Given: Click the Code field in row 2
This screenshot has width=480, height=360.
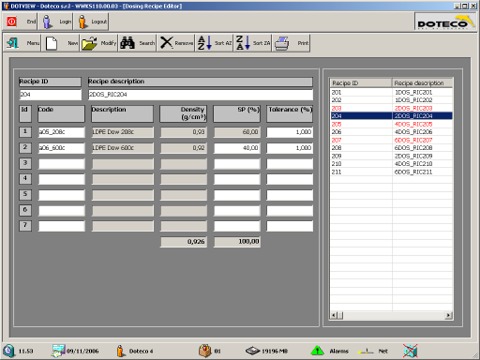Looking at the screenshot, I should pos(61,148).
